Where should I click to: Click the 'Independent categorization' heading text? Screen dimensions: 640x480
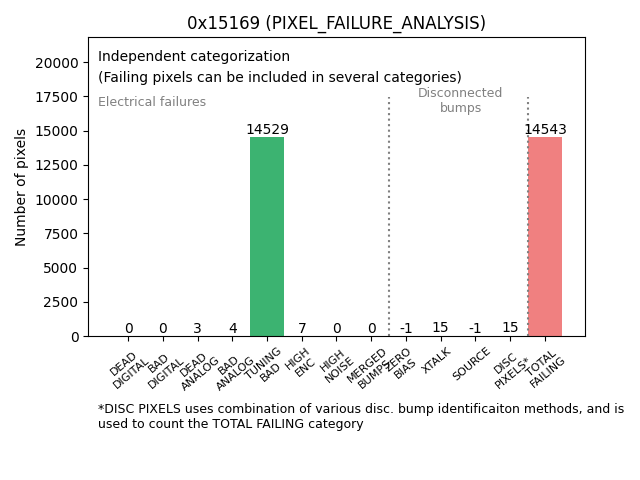(194, 56)
